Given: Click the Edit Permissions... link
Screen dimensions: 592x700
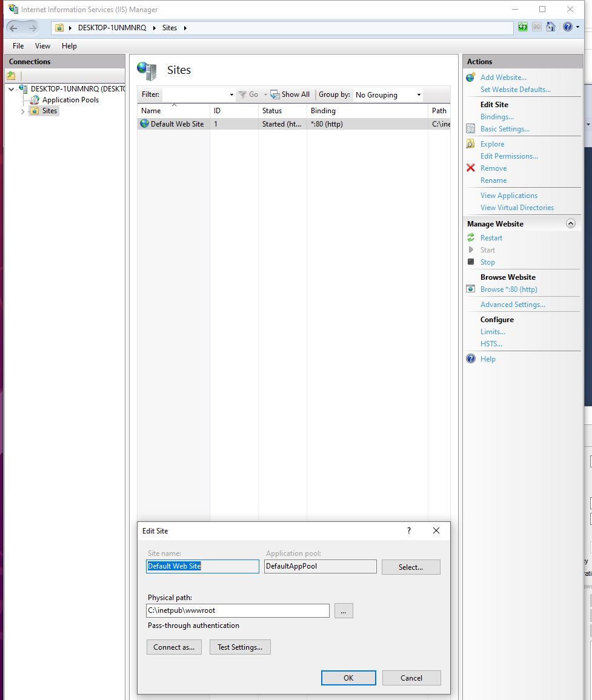Looking at the screenshot, I should coord(509,156).
